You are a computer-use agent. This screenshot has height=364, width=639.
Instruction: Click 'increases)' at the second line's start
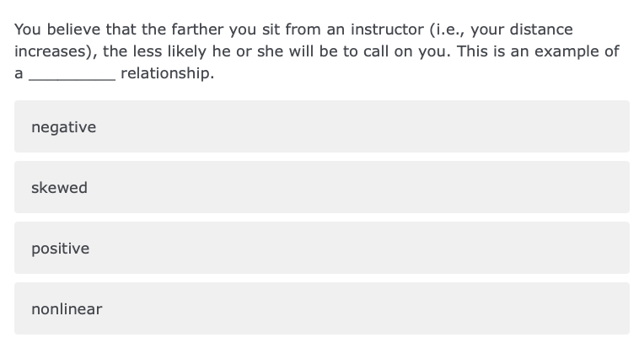pos(56,51)
